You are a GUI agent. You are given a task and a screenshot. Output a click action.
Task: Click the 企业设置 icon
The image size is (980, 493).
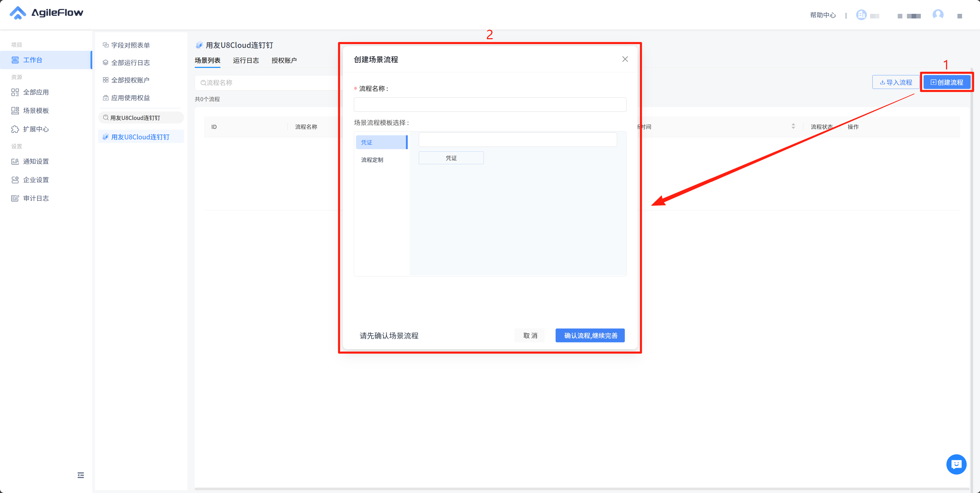(x=15, y=180)
